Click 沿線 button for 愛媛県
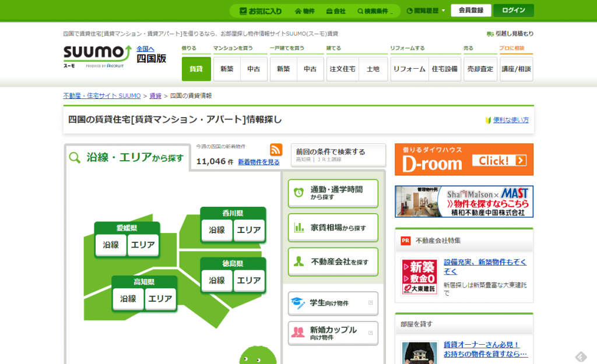Viewport: 597px width, 364px height. (111, 245)
